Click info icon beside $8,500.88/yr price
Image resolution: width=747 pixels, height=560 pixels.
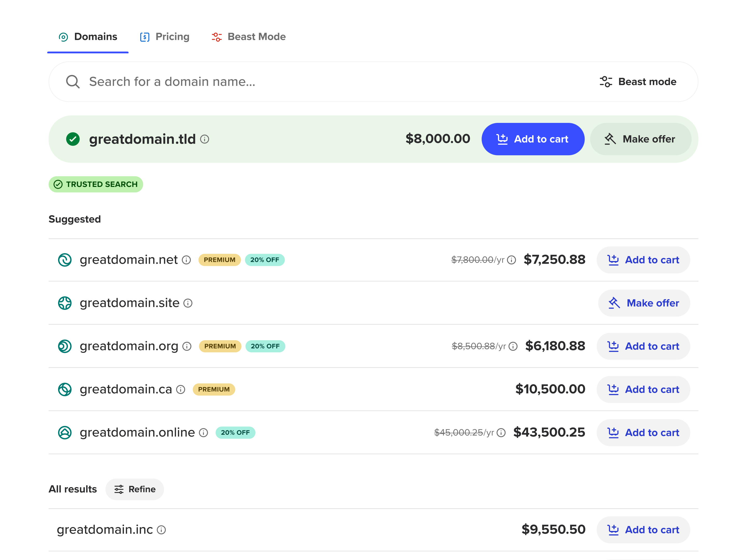click(513, 346)
